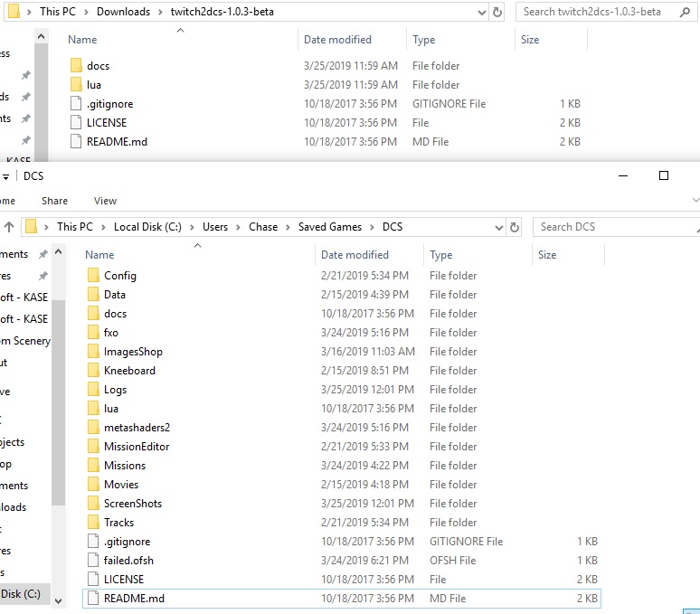Navigate to Saved Games in DCS address bar

point(330,227)
